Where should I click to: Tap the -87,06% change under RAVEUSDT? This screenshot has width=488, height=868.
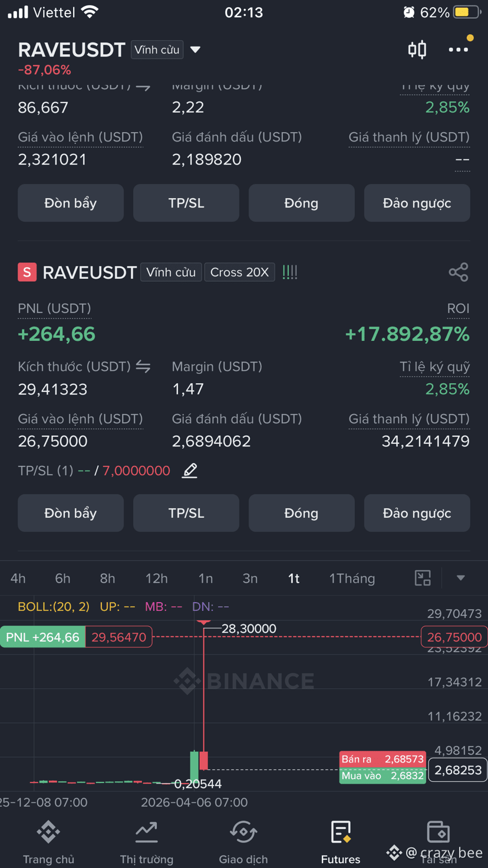44,70
